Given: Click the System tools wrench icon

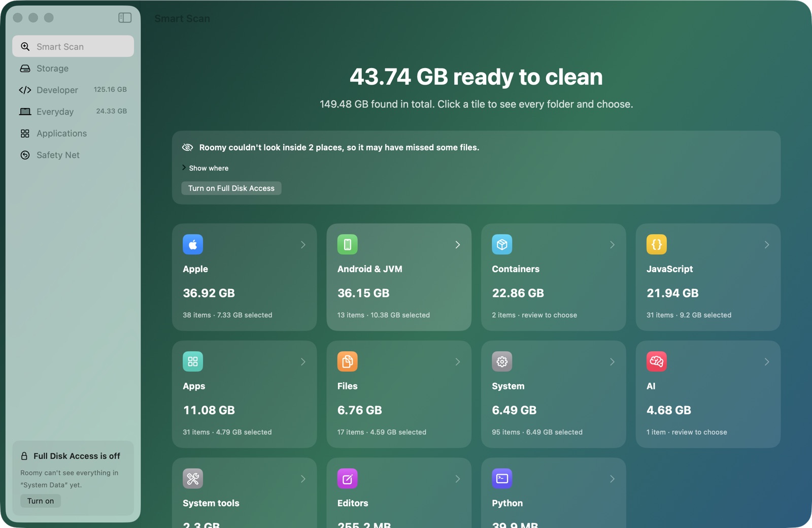Looking at the screenshot, I should coord(193,478).
